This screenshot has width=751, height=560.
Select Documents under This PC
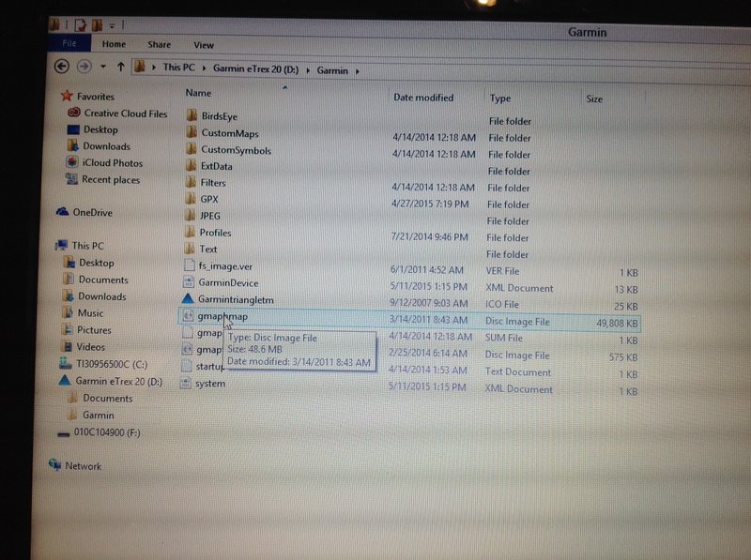click(103, 280)
